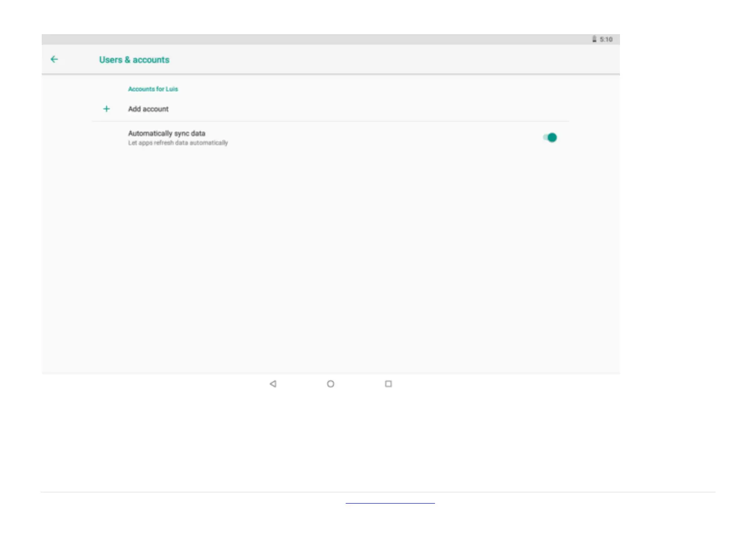Click the blank navigation bar area right of the recents button
Viewport: 756px width, 535px height.
tap(503, 384)
